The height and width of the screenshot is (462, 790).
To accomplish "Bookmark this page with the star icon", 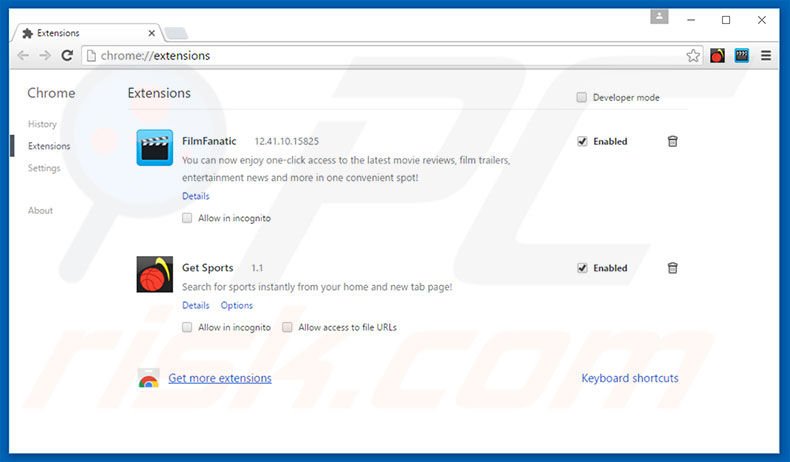I will (x=693, y=55).
